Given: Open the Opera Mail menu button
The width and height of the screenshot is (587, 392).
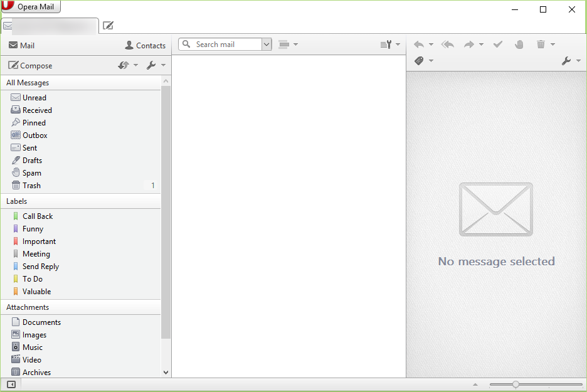Looking at the screenshot, I should pyautogui.click(x=31, y=6).
